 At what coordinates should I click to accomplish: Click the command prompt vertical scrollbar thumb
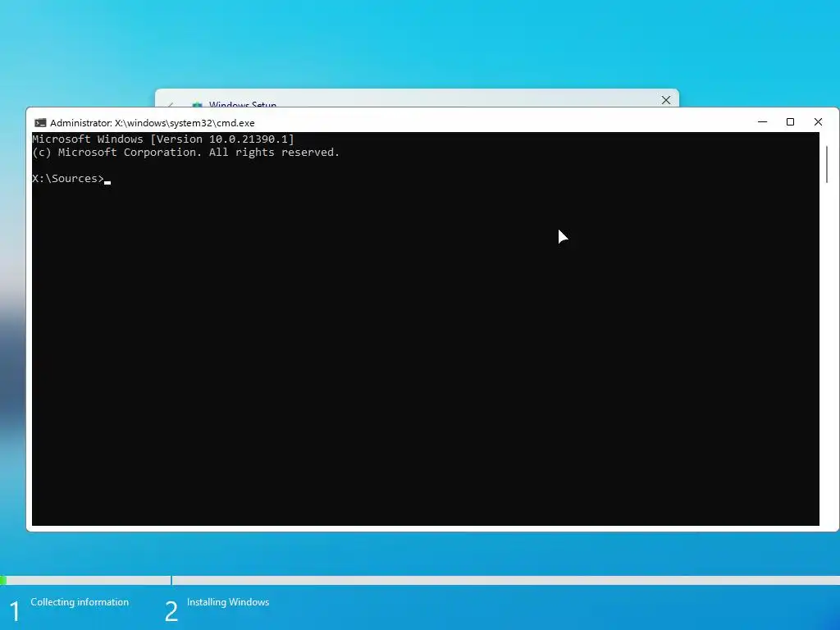click(827, 164)
